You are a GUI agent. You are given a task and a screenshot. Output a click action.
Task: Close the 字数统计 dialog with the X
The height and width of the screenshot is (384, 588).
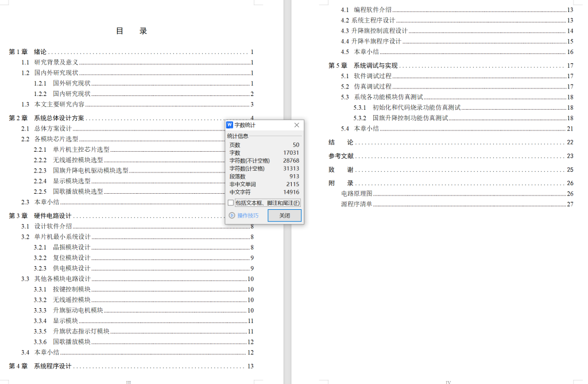point(296,125)
